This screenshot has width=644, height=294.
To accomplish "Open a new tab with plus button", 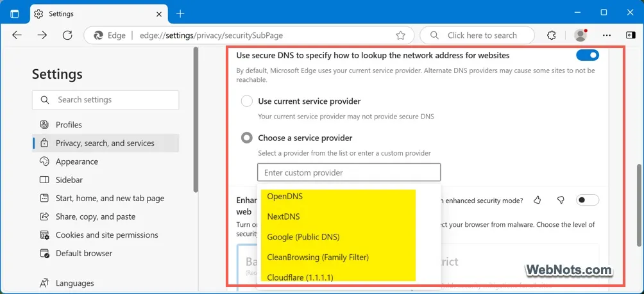I will click(x=180, y=13).
